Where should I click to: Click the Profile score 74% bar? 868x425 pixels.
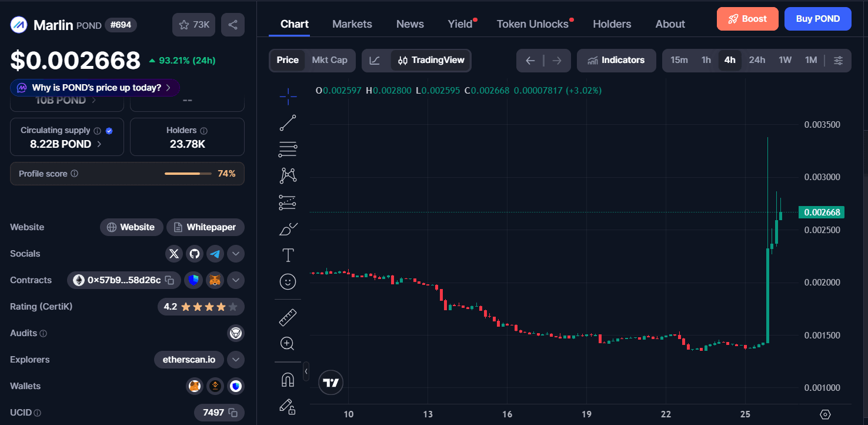[127, 174]
